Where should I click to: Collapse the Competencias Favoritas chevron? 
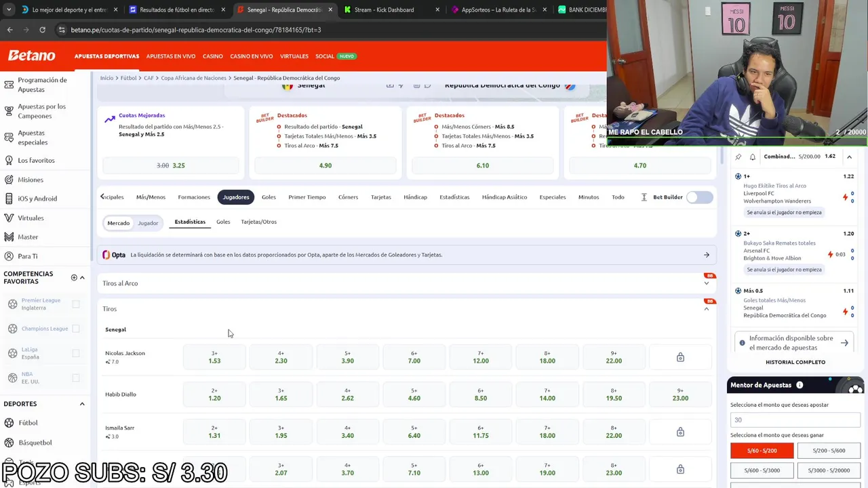coord(82,277)
